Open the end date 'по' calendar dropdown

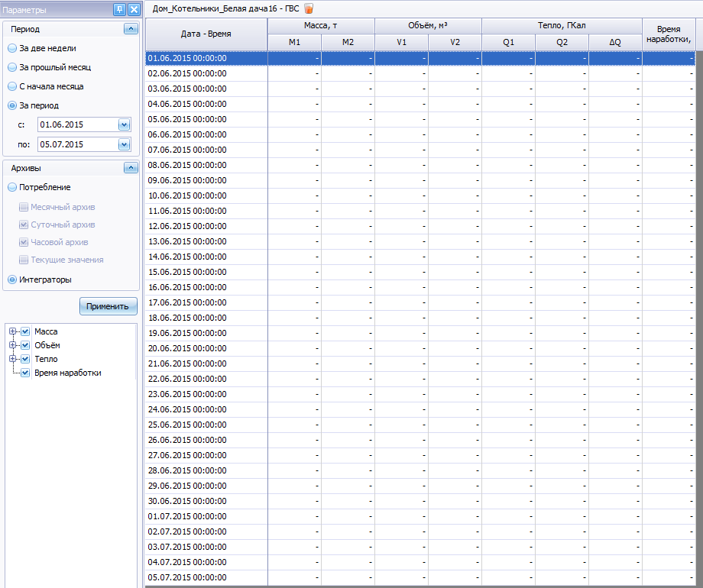coord(125,144)
